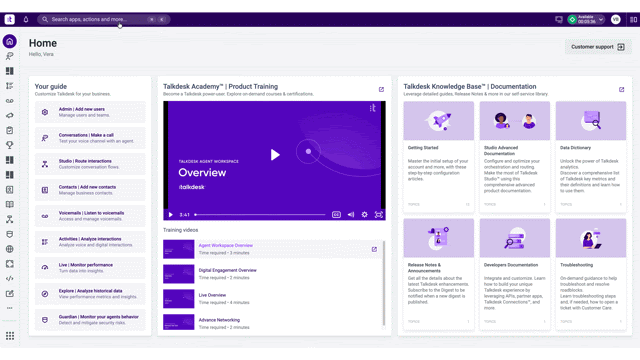640x360 pixels.
Task: Click the large play button on video
Action: coord(275,155)
